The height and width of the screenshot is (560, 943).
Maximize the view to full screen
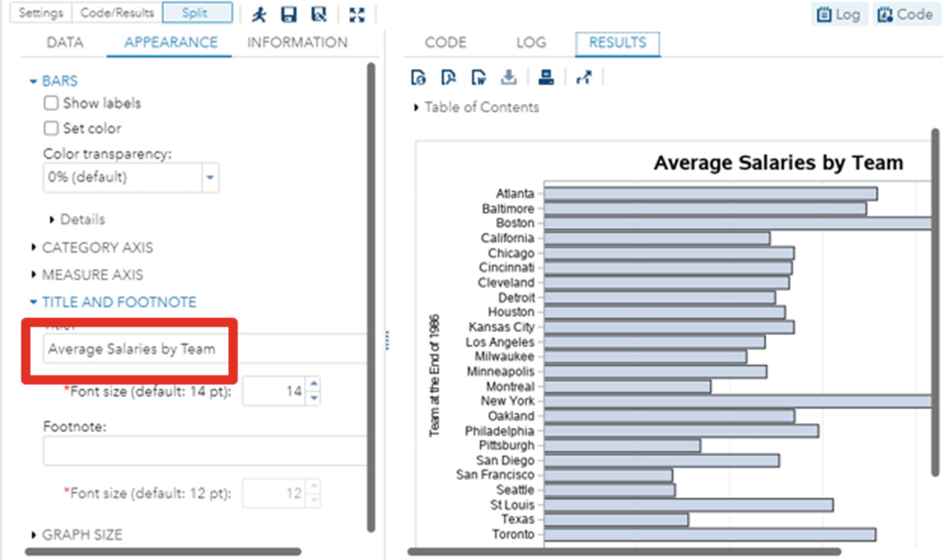[x=356, y=15]
